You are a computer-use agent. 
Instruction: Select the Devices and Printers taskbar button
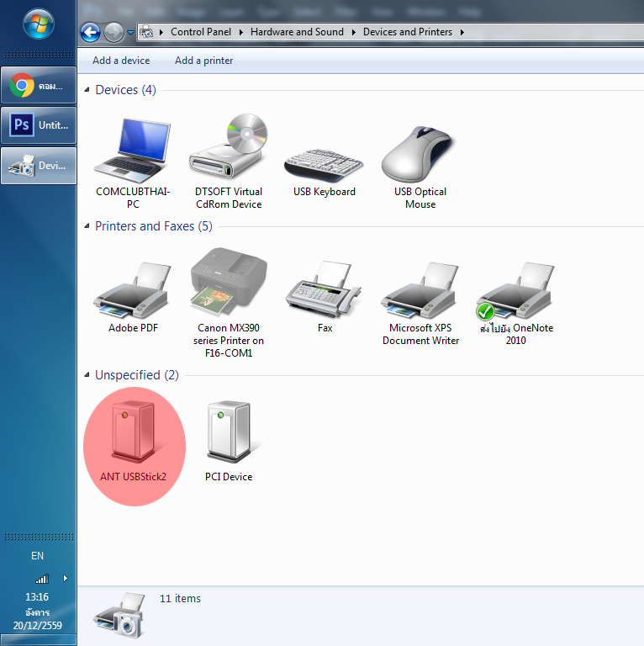click(39, 166)
